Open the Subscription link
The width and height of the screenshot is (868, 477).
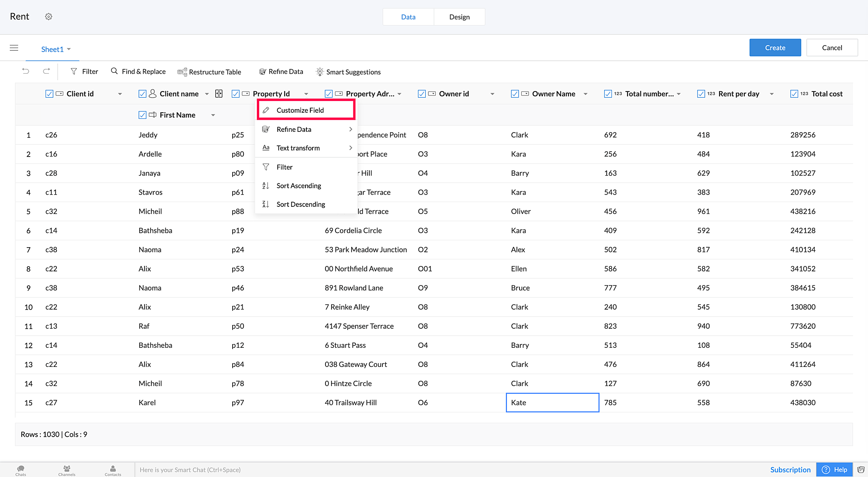790,470
